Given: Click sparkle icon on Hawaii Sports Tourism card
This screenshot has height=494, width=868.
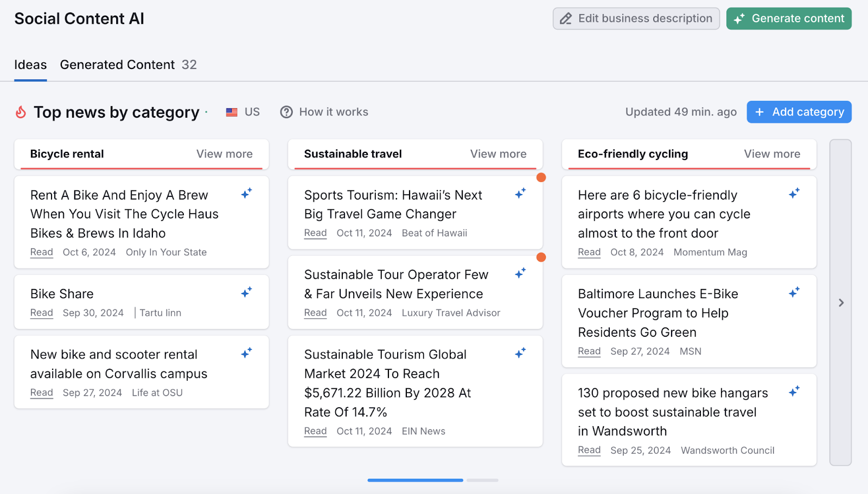Looking at the screenshot, I should pyautogui.click(x=521, y=194).
